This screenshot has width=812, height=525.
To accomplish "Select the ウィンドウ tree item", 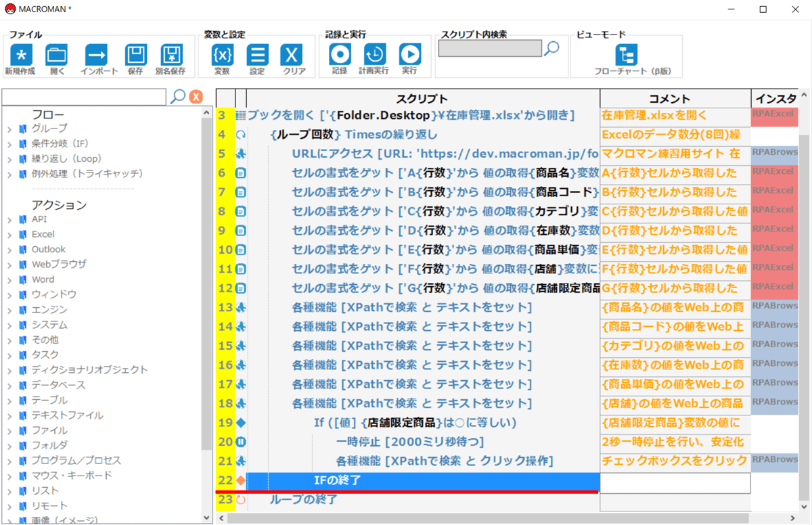I will 53,294.
